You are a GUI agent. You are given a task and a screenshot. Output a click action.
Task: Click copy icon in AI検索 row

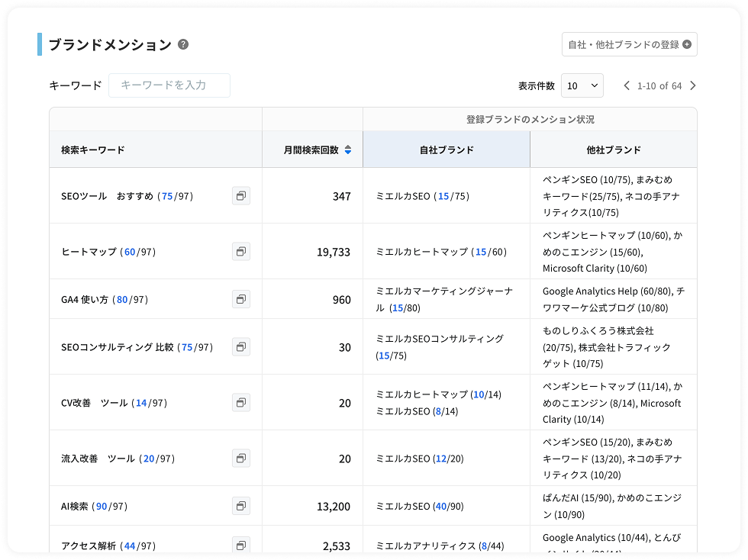tap(241, 506)
